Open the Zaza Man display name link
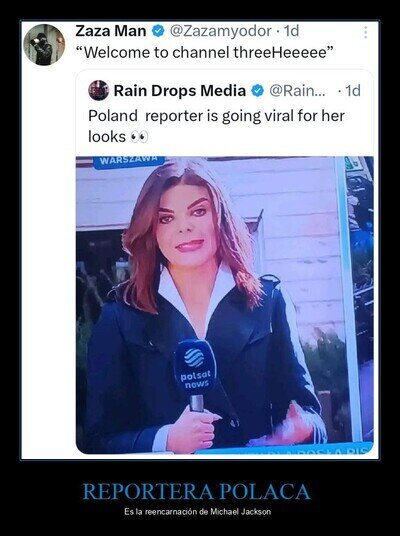The image size is (400, 536). click(x=111, y=31)
